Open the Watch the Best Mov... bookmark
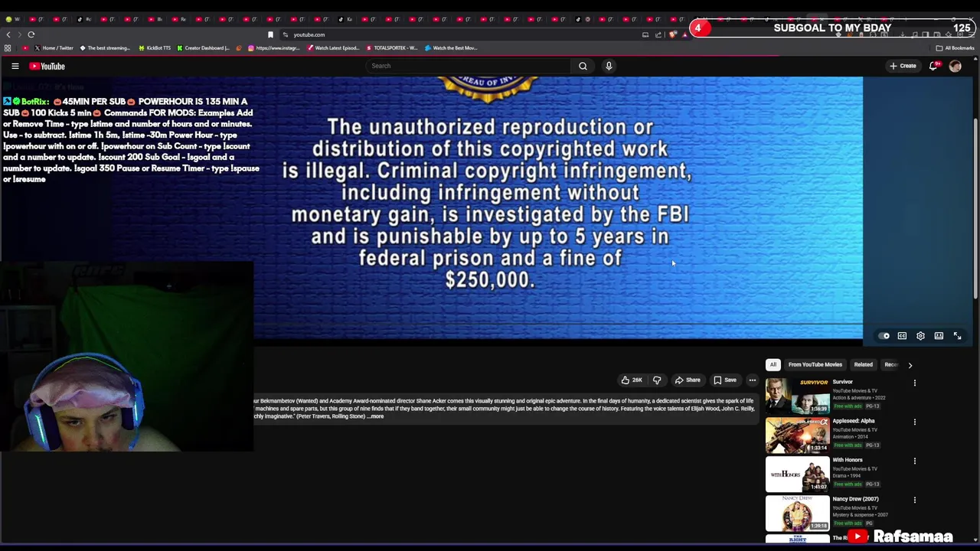 coord(452,48)
